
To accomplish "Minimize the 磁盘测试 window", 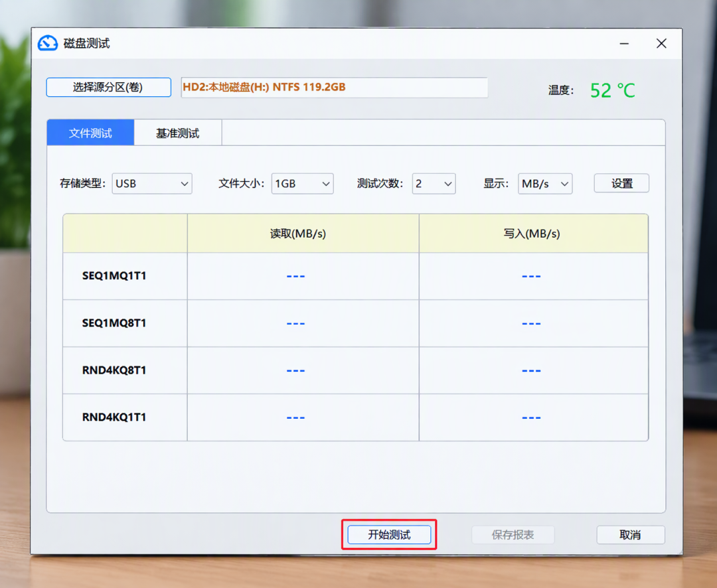I will point(624,43).
